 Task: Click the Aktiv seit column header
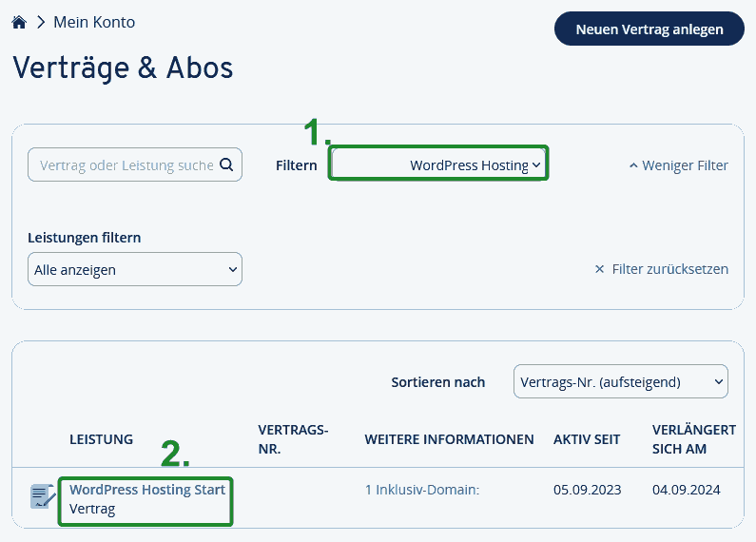(x=587, y=439)
